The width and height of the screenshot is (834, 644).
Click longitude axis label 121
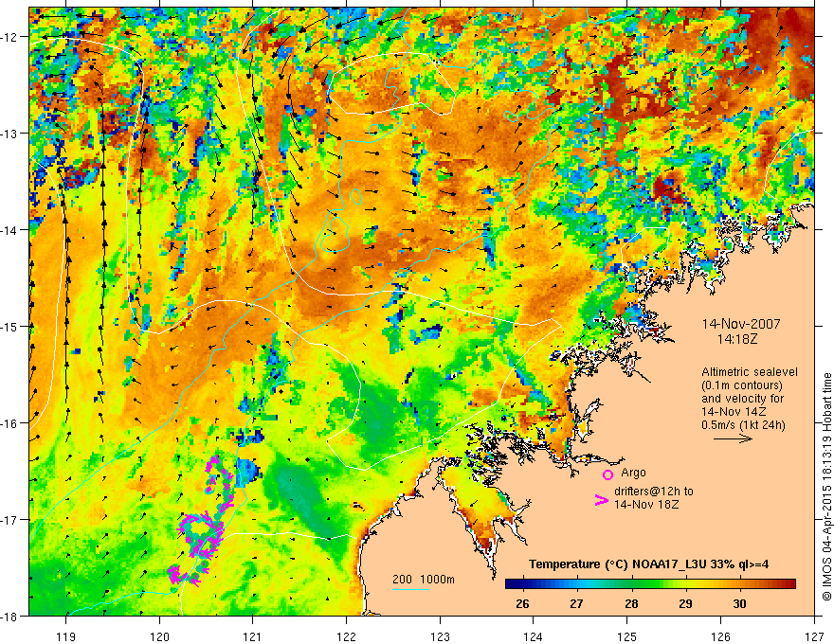click(x=253, y=636)
